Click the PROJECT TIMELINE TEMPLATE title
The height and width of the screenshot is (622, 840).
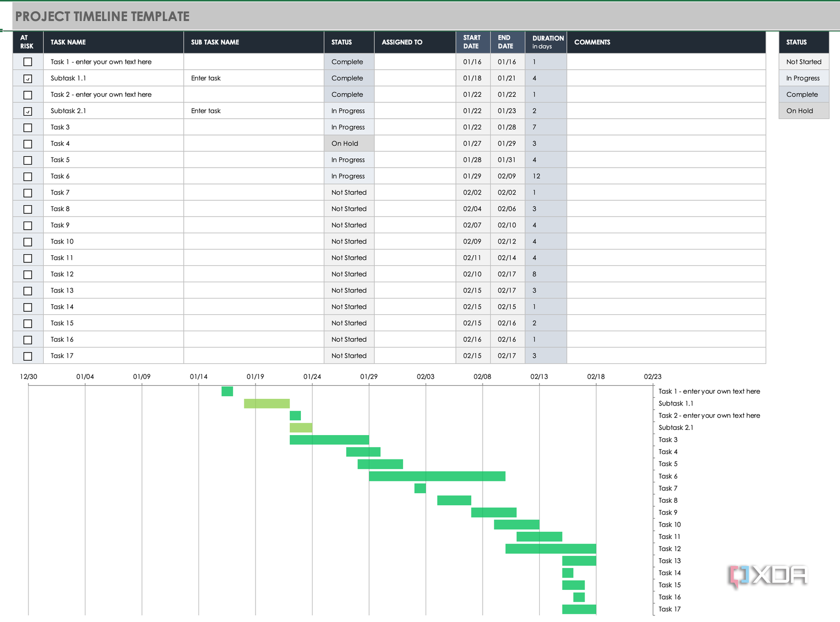coord(101,16)
